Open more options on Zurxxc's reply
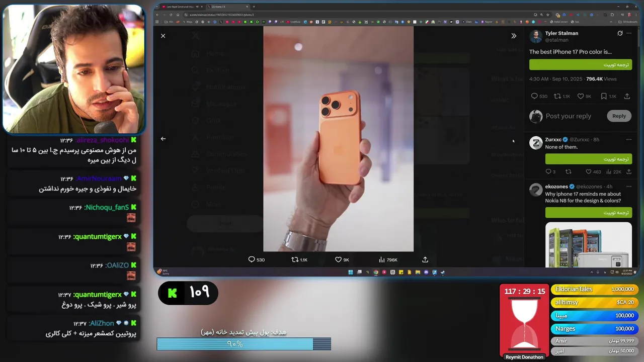The width and height of the screenshot is (644, 362). point(629,139)
